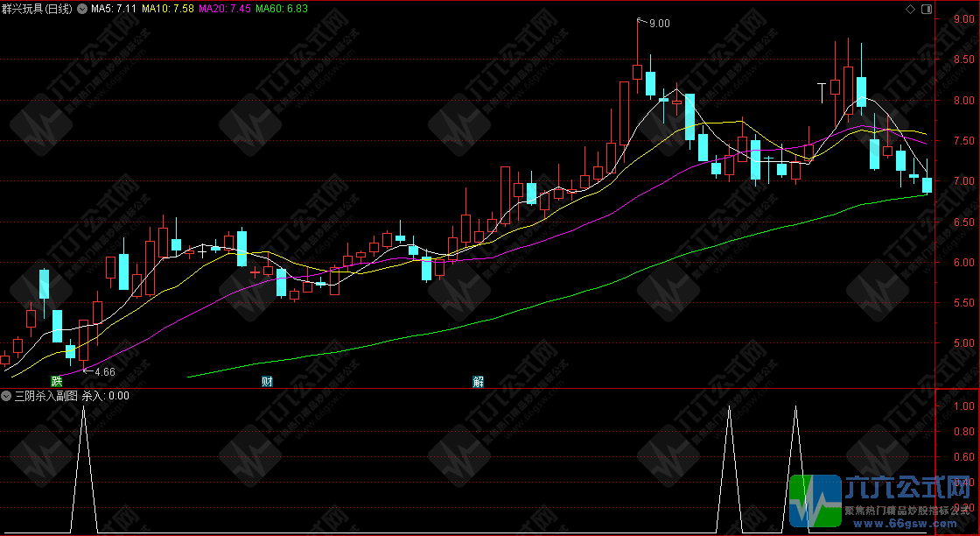The height and width of the screenshot is (536, 980).
Task: Select the green MA60: 6.83 label
Action: pyautogui.click(x=282, y=9)
